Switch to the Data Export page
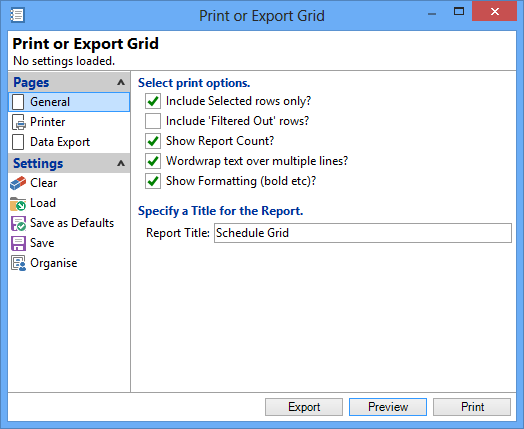 click(x=69, y=142)
